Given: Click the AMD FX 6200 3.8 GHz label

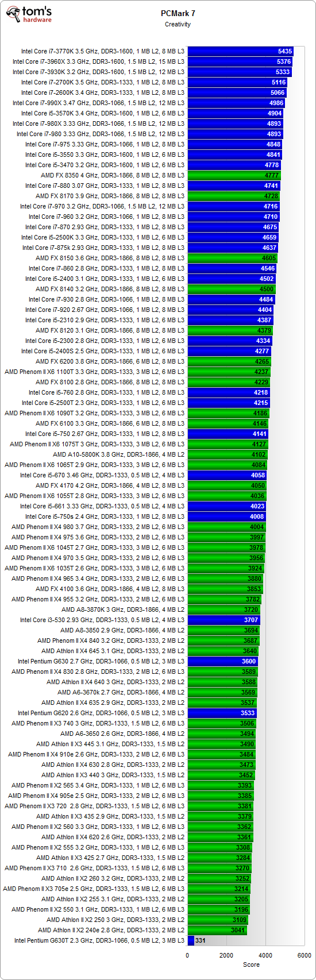Looking at the screenshot, I should pyautogui.click(x=110, y=361).
